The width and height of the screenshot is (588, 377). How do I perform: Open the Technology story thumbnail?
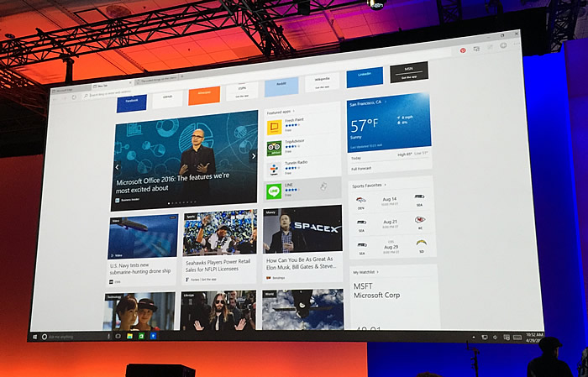click(x=139, y=312)
